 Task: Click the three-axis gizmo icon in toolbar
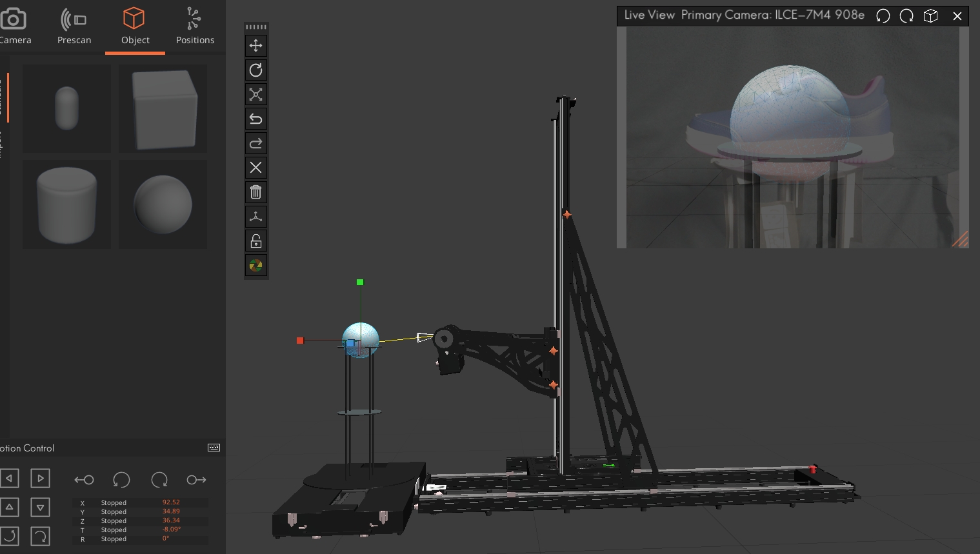(x=256, y=217)
